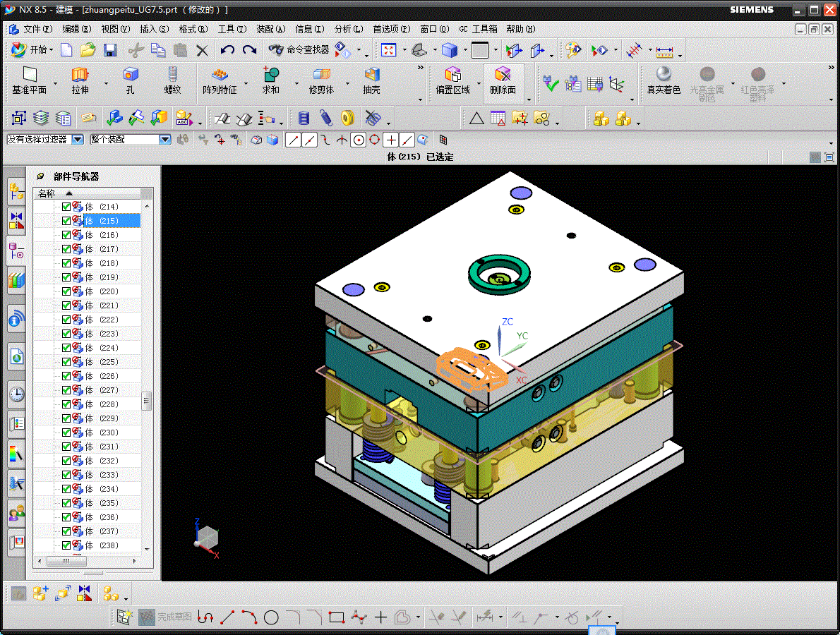Toggle the 体 (224) checkbox

coord(66,347)
